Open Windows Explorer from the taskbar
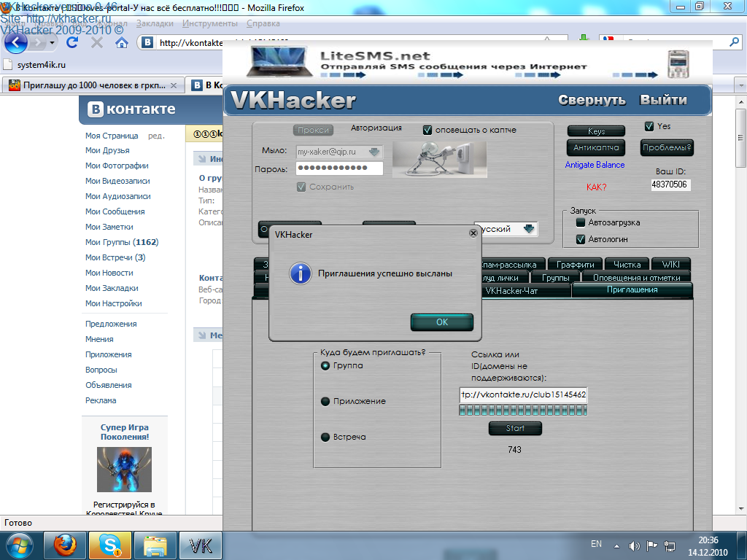The height and width of the screenshot is (560, 747). point(155,545)
